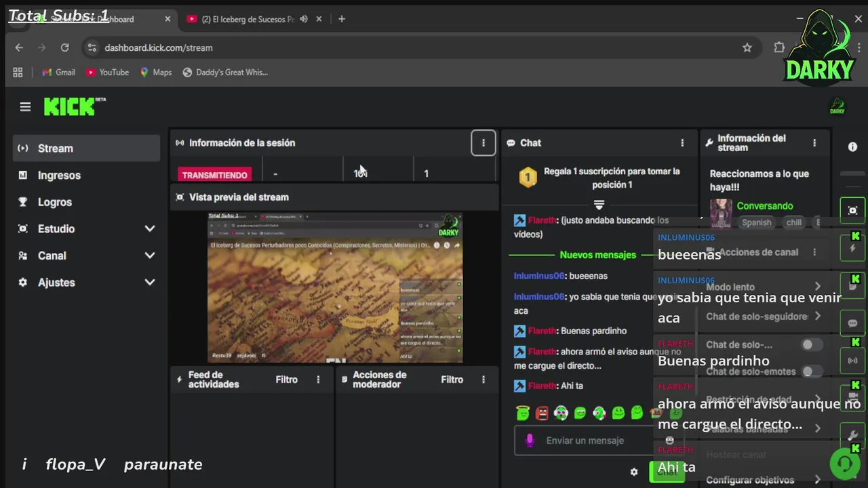Select the wrench stream info widget icon
This screenshot has width=868, height=488.
coord(852,435)
